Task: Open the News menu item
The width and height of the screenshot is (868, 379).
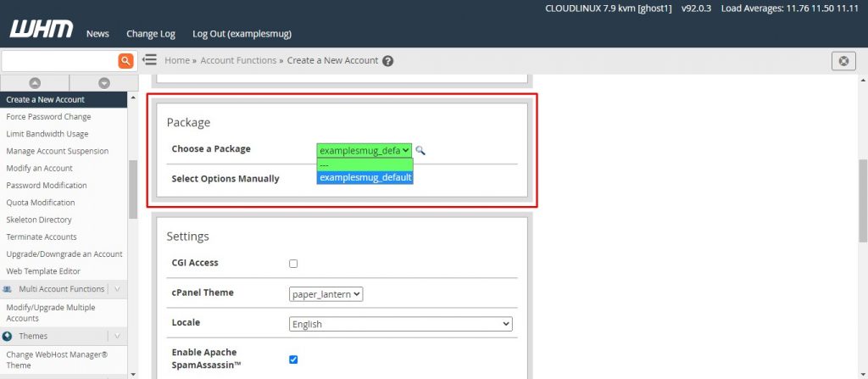Action: click(97, 34)
